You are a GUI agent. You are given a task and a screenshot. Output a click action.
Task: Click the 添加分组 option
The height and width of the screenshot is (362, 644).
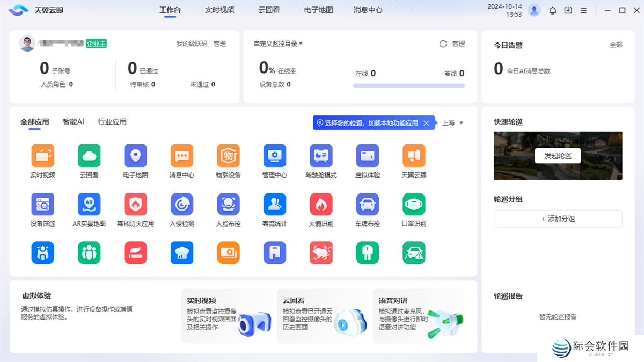coord(558,219)
